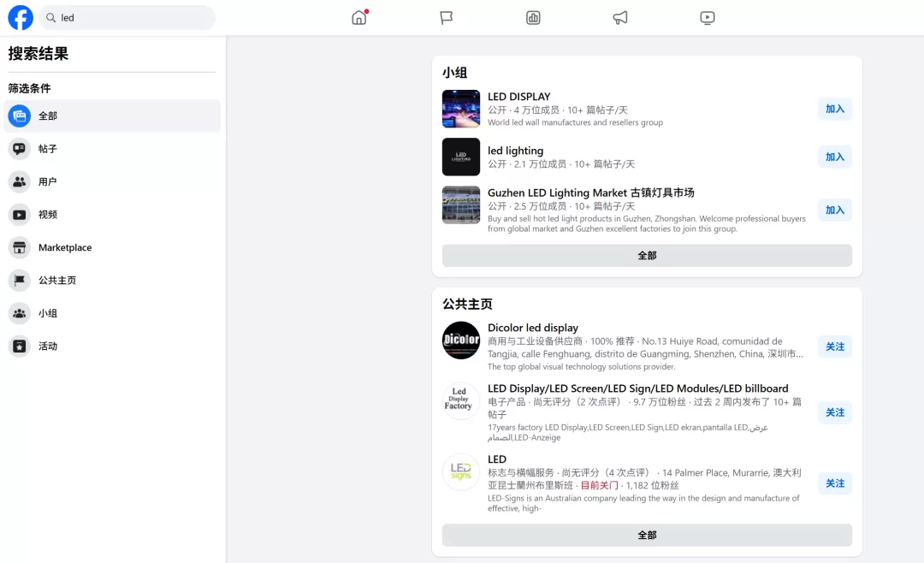This screenshot has height=563, width=924.
Task: Select the 全部 filter label
Action: pos(48,116)
